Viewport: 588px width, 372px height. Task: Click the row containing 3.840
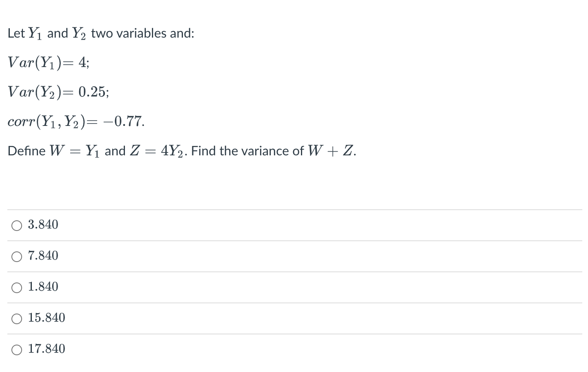[x=286, y=225]
